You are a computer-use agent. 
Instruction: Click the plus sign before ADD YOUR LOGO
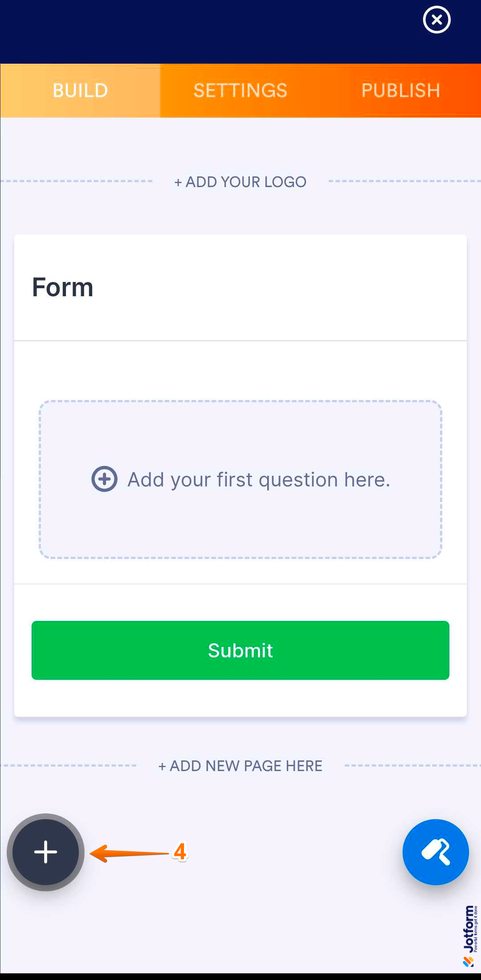(x=178, y=182)
